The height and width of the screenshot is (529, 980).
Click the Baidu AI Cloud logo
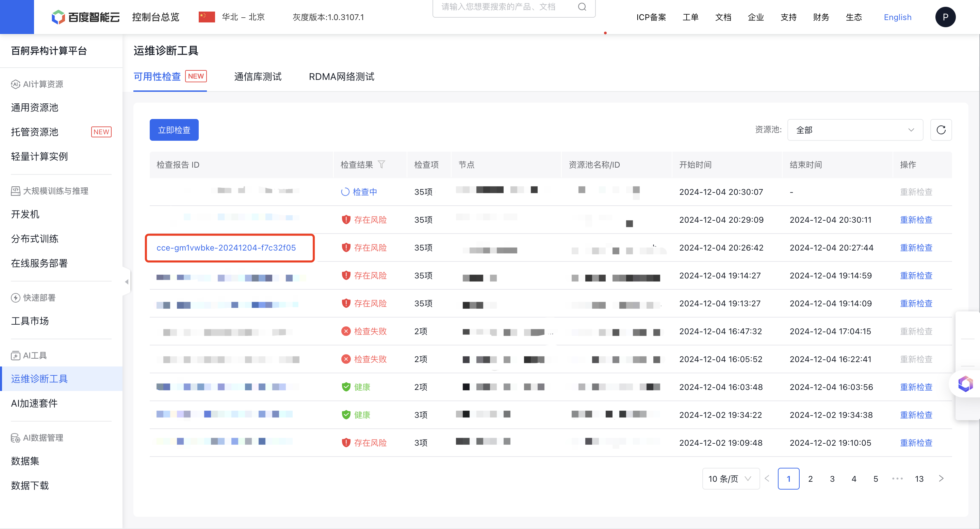click(86, 17)
